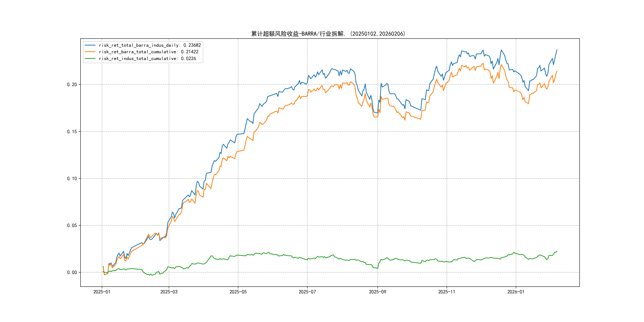The image size is (644, 322).
Task: Click the 2025-05 x-axis tick label
Action: [238, 292]
